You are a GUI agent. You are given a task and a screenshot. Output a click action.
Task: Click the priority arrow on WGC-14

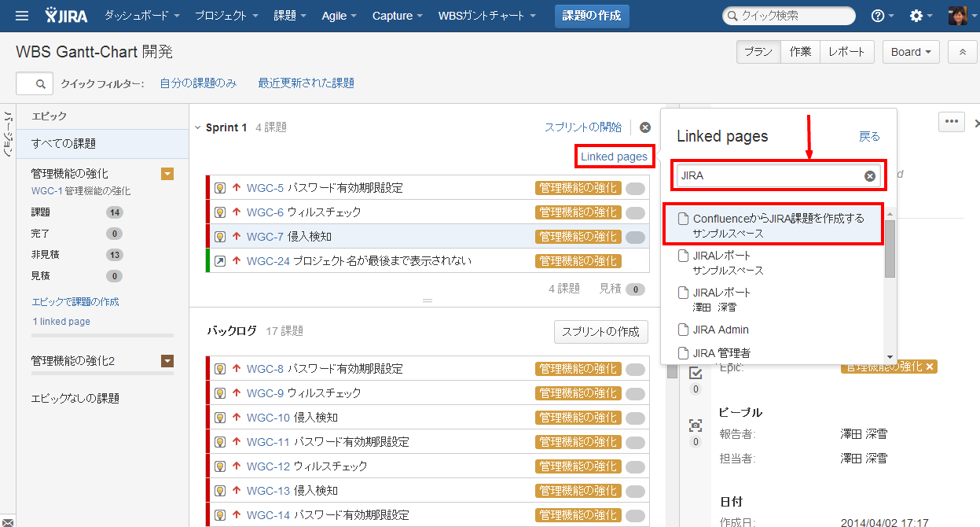pyautogui.click(x=236, y=515)
